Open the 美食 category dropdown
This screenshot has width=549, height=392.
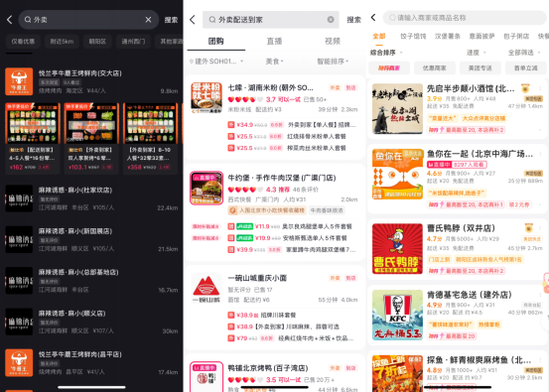274,62
